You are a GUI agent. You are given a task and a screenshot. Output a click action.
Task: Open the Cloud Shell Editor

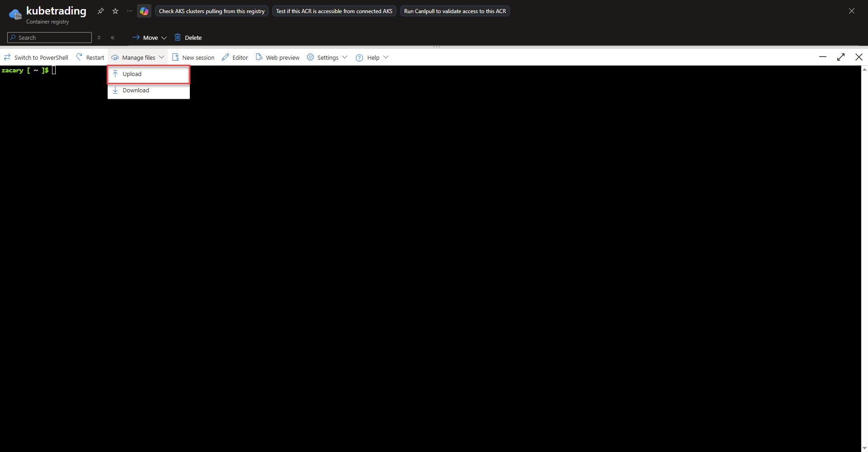tap(235, 57)
